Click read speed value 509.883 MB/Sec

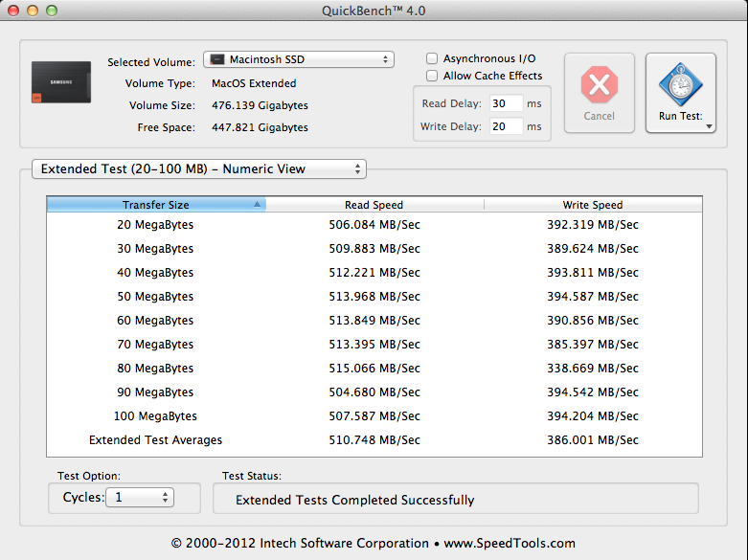coord(374,249)
